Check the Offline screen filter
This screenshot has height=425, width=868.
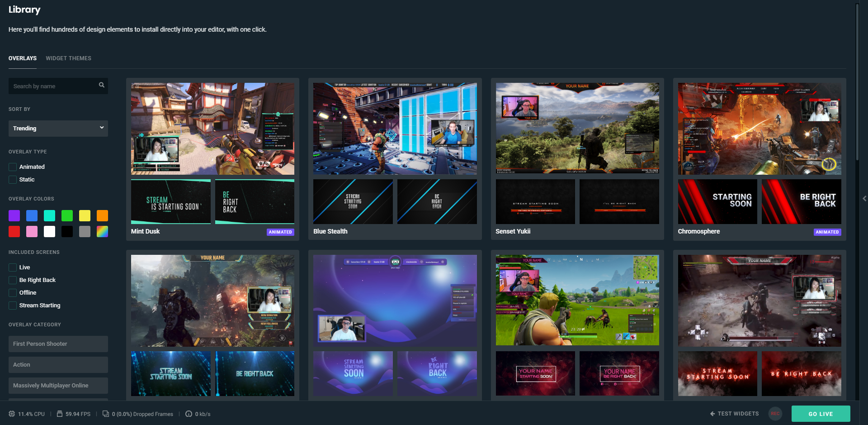(13, 293)
